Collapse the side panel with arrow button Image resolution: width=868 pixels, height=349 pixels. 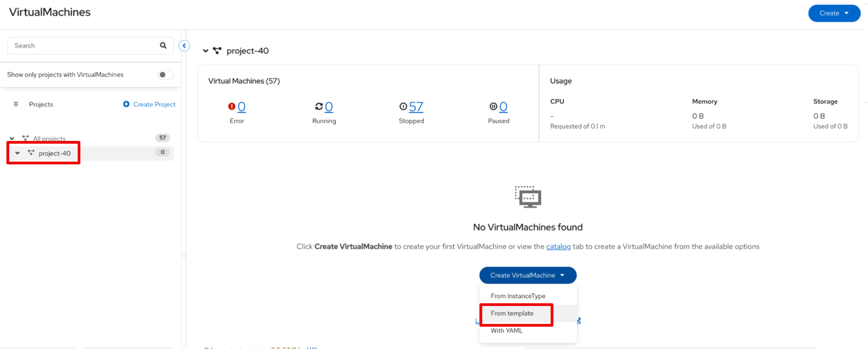(x=184, y=45)
